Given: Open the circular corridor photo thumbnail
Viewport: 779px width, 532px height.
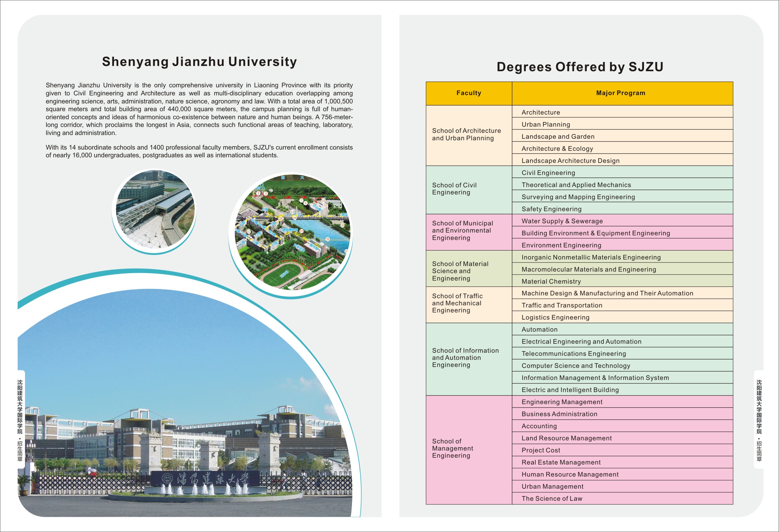Looking at the screenshot, I should coord(154,210).
